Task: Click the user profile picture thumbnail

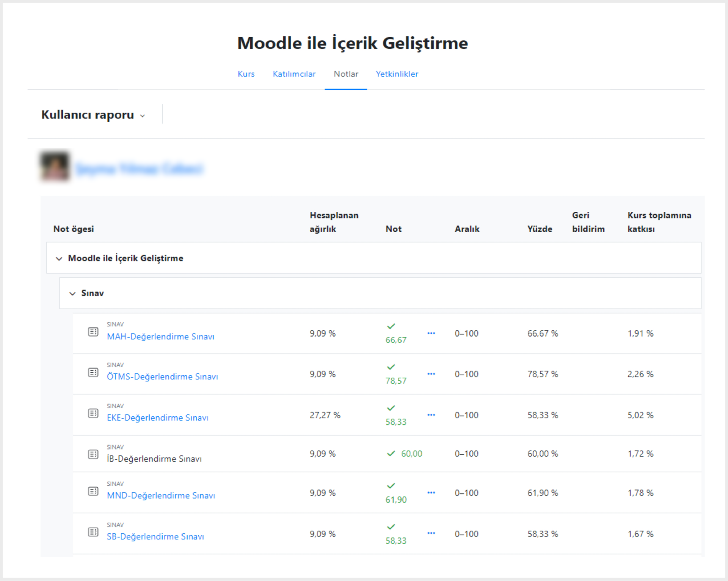Action: click(x=55, y=166)
